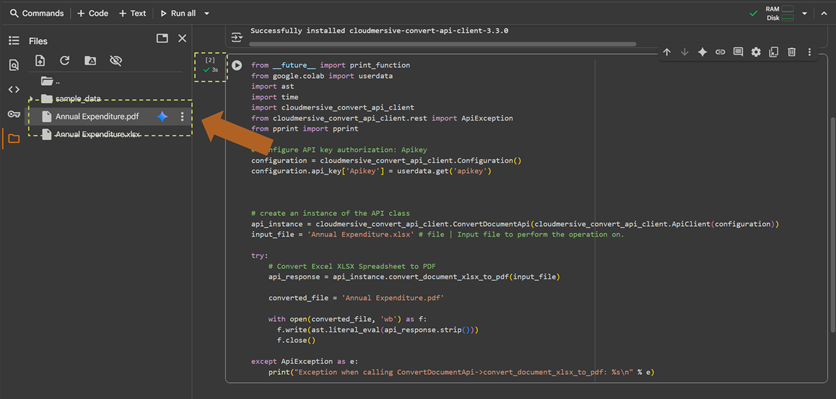Click the line 'import time'
Viewport: 836px width, 399px height.
pos(275,97)
